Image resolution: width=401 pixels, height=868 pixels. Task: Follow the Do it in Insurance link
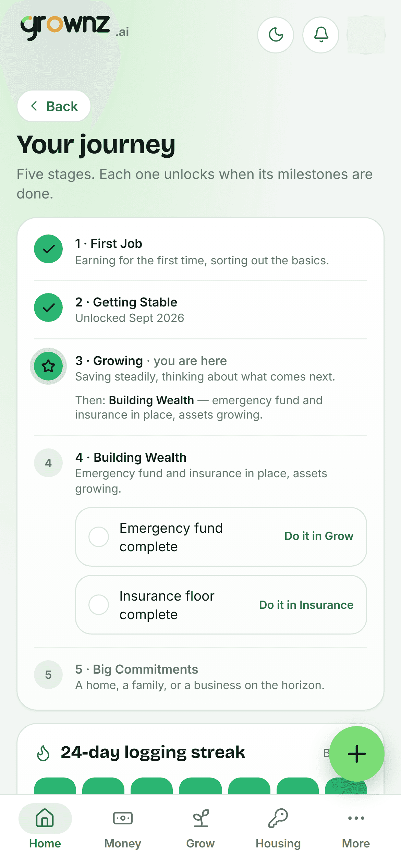pyautogui.click(x=306, y=605)
